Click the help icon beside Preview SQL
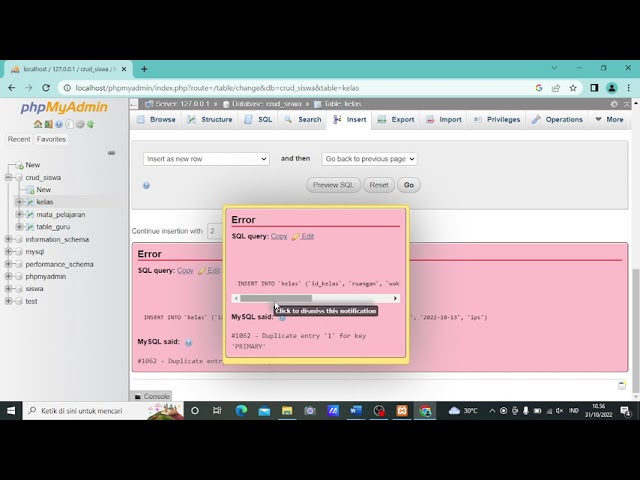Image resolution: width=640 pixels, height=480 pixels. coord(146,185)
